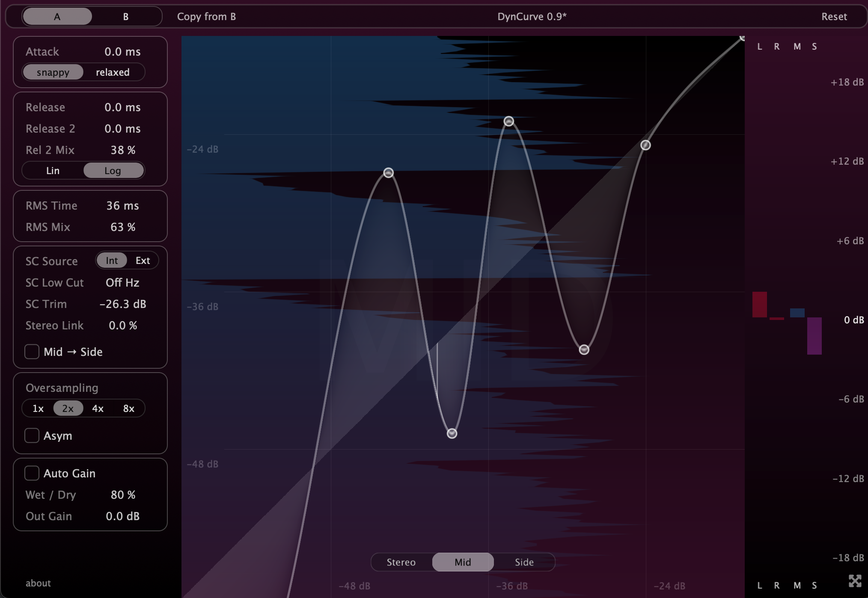868x598 pixels.
Task: Set release curve to Log
Action: (113, 171)
